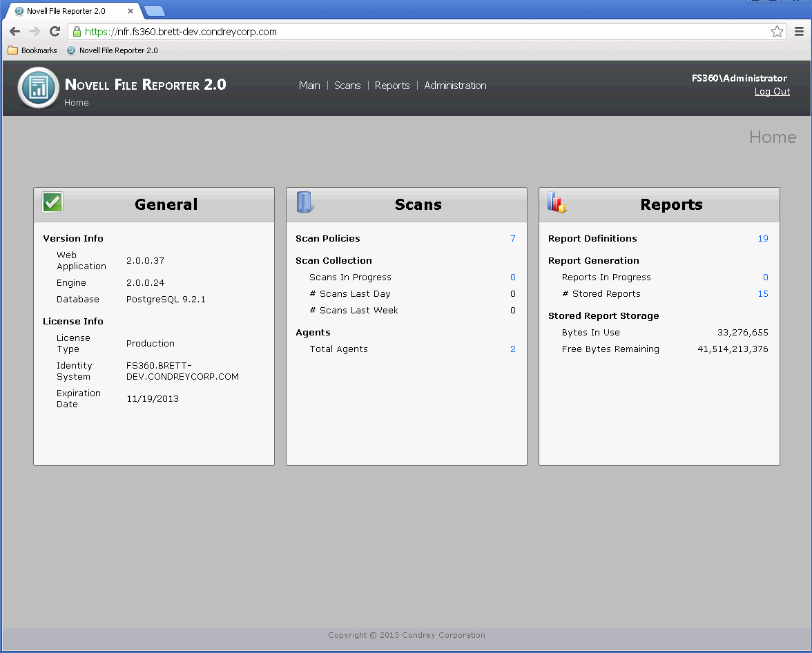
Task: Click Scan Policies count 7
Action: 512,239
